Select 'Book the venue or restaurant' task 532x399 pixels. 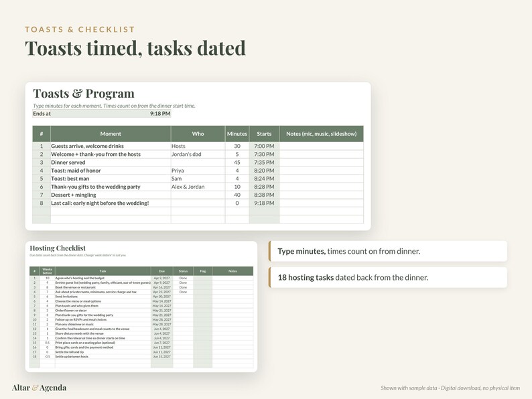coord(103,287)
